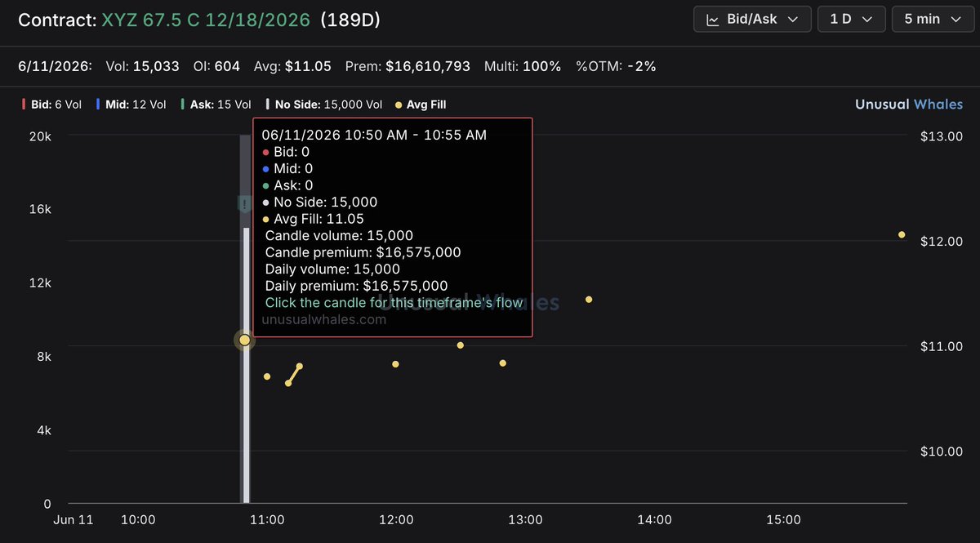Viewport: 980px width, 543px height.
Task: Click the Avg Fill dot at 12:00
Action: point(395,364)
